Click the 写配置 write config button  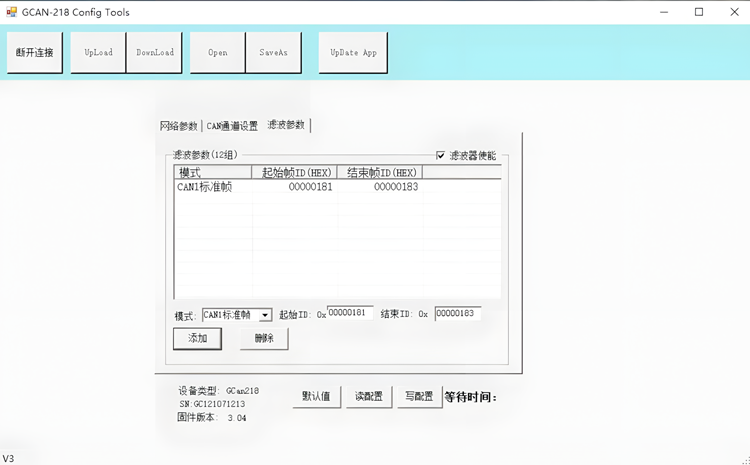[419, 397]
